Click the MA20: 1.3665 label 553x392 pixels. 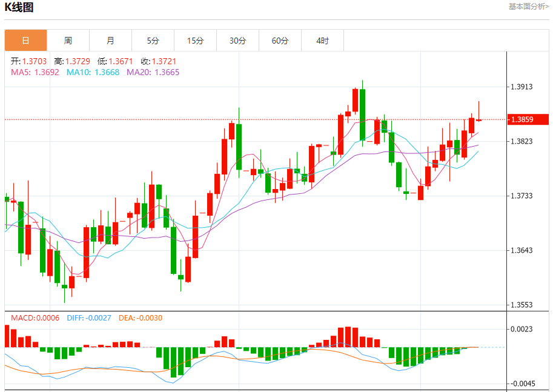153,72
